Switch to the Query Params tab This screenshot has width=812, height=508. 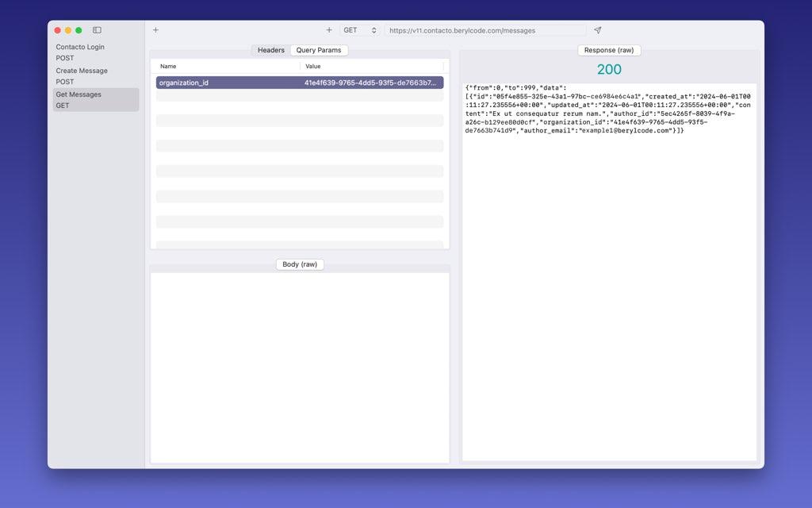pyautogui.click(x=319, y=49)
